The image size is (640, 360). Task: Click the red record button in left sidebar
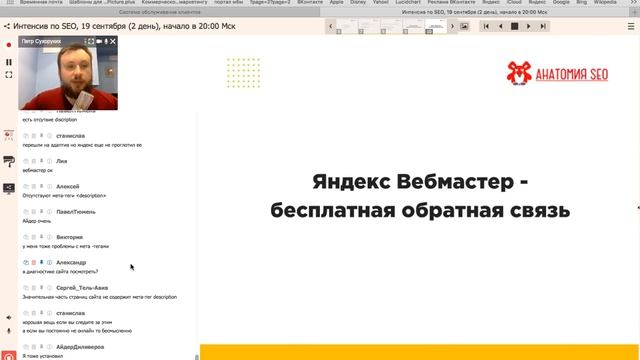click(9, 45)
